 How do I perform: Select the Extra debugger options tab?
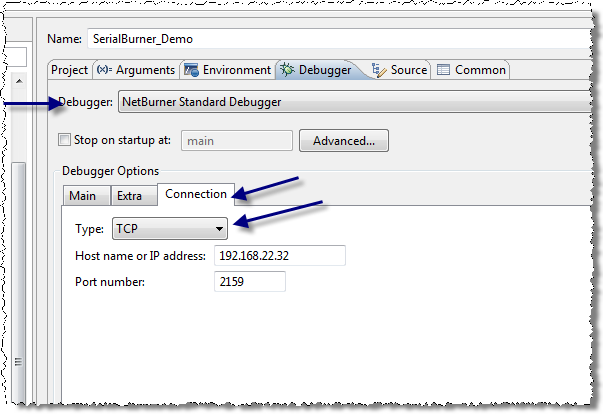coord(134,196)
